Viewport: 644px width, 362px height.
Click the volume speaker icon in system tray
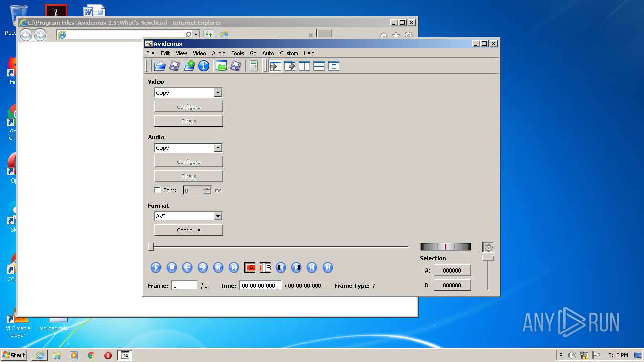click(x=572, y=355)
